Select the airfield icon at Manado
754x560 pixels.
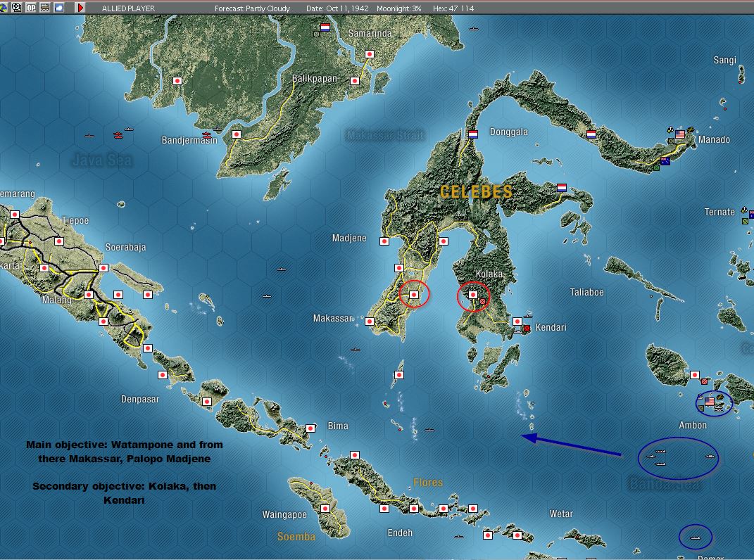point(691,129)
